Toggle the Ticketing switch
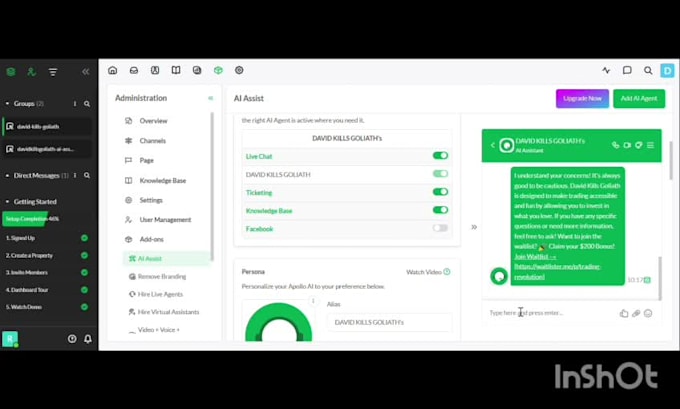The width and height of the screenshot is (680, 409). tap(440, 192)
